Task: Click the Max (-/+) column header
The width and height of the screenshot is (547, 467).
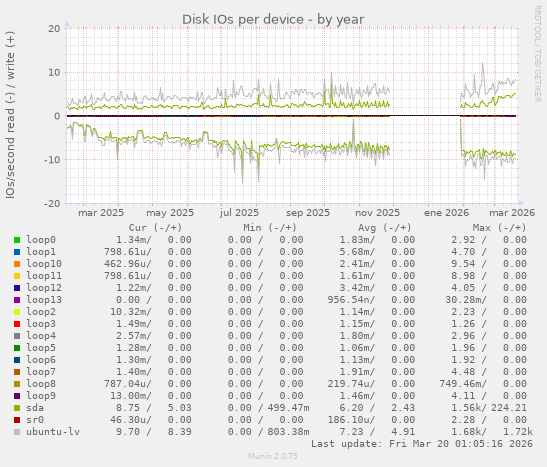Action: pos(499,228)
